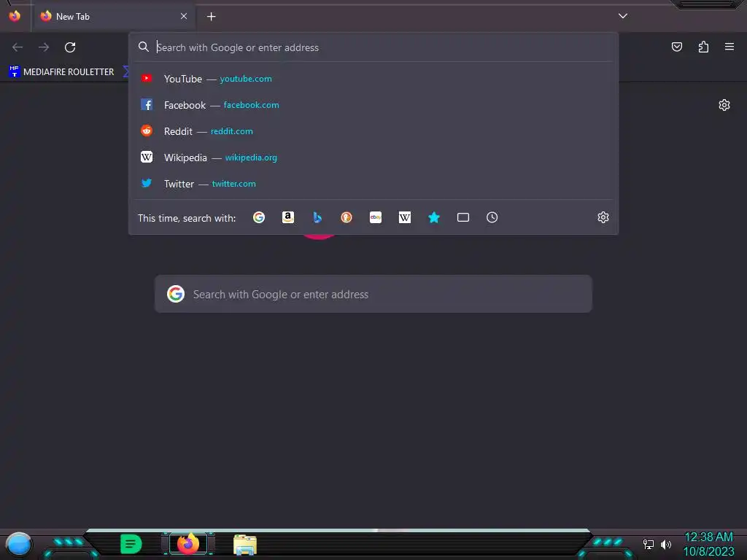The width and height of the screenshot is (747, 560).
Task: Choose Reddit reddit.com suggestion
Action: (373, 131)
